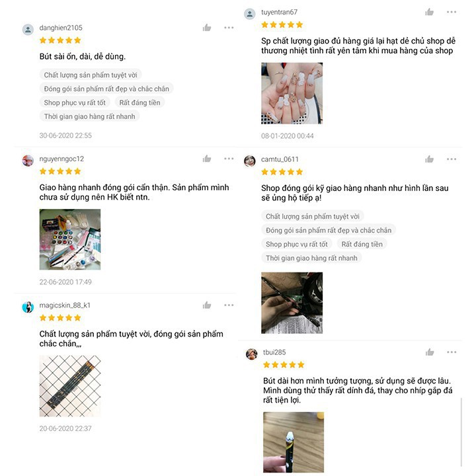Like camtu_0611's review

429,159
